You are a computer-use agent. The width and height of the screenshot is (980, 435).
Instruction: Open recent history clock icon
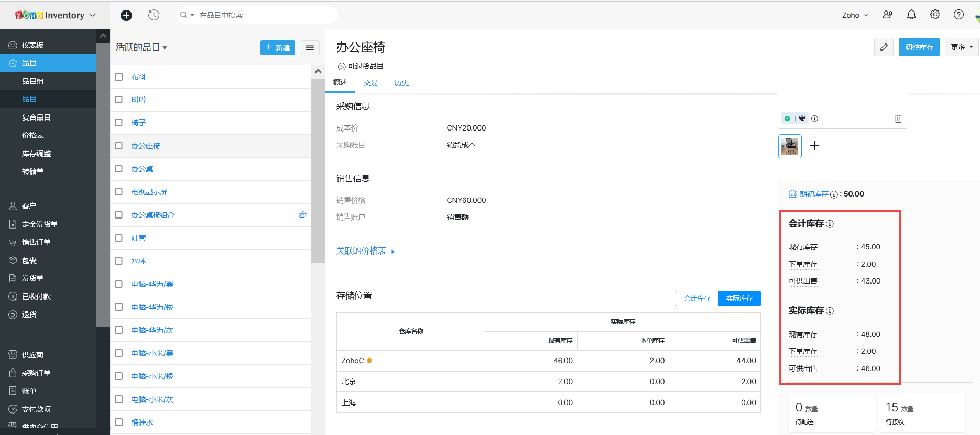(154, 15)
